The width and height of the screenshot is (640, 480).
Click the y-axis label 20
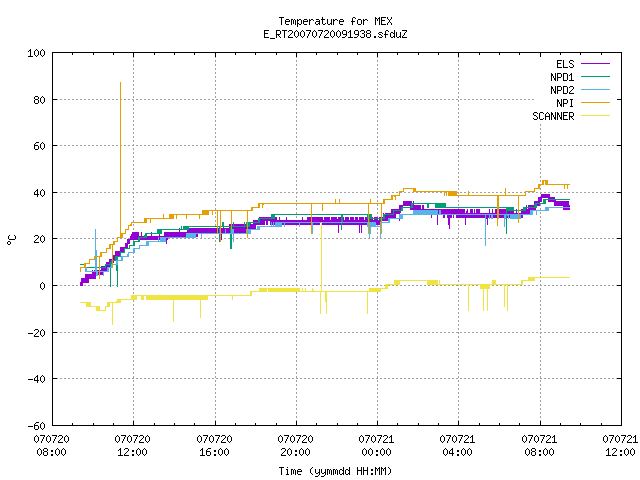[39, 239]
